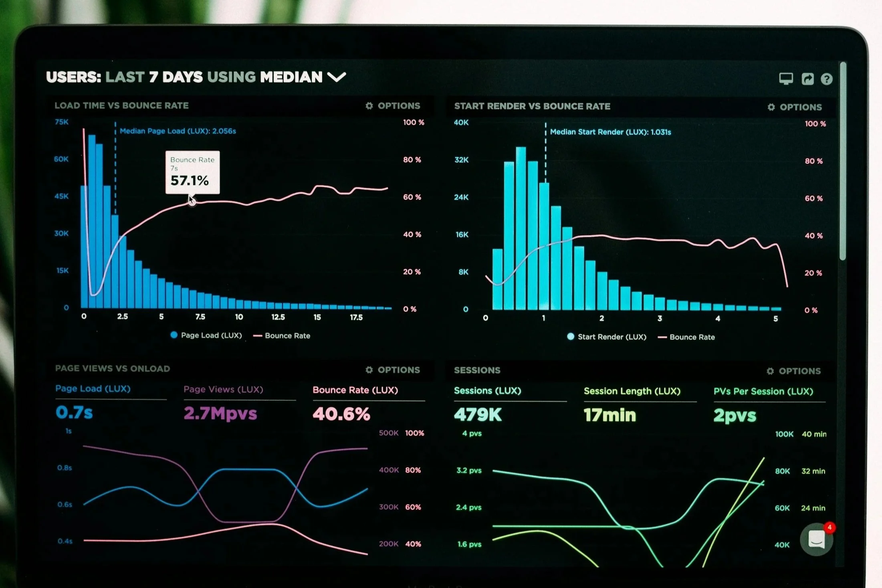Click gear icon in Page Views panel
This screenshot has height=588, width=882.
[x=369, y=370]
